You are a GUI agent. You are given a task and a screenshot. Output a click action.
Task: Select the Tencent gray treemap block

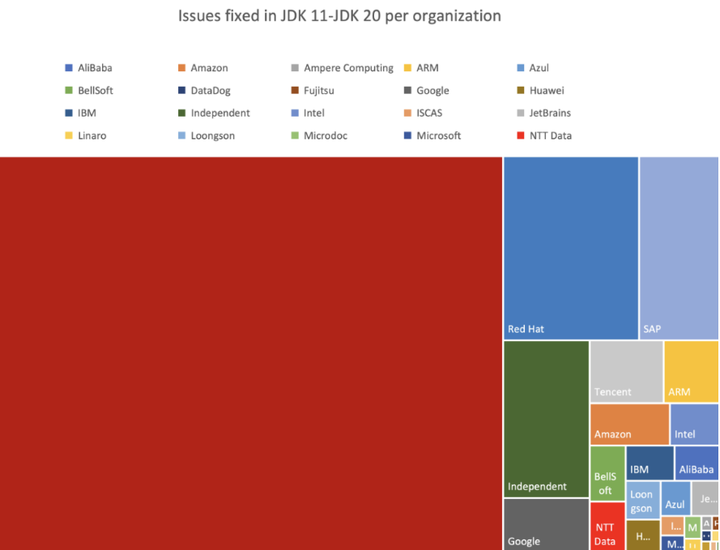pyautogui.click(x=626, y=371)
